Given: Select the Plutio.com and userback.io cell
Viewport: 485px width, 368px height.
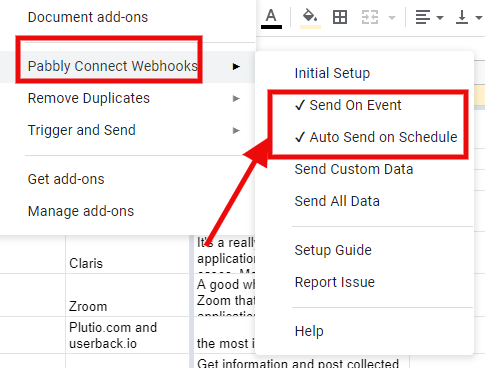Looking at the screenshot, I should tap(128, 335).
